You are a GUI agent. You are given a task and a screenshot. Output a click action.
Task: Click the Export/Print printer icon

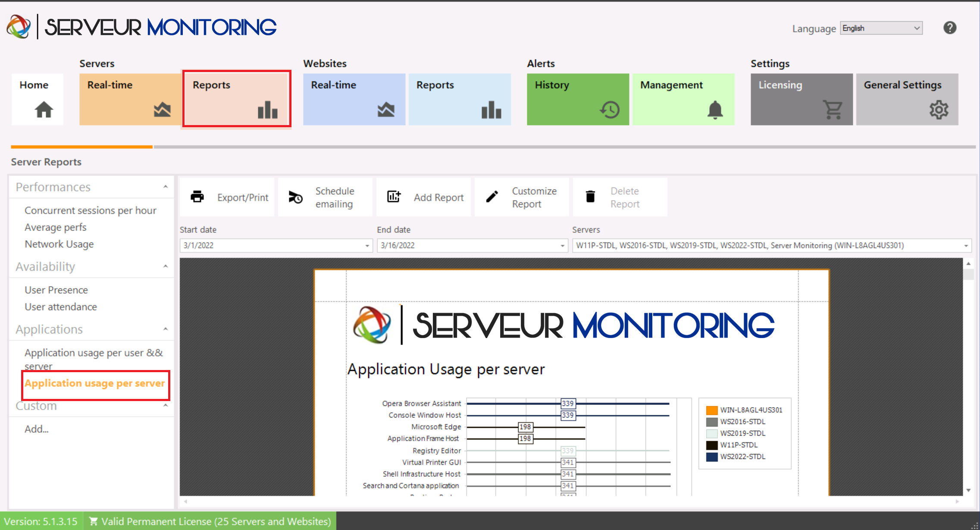pyautogui.click(x=197, y=197)
